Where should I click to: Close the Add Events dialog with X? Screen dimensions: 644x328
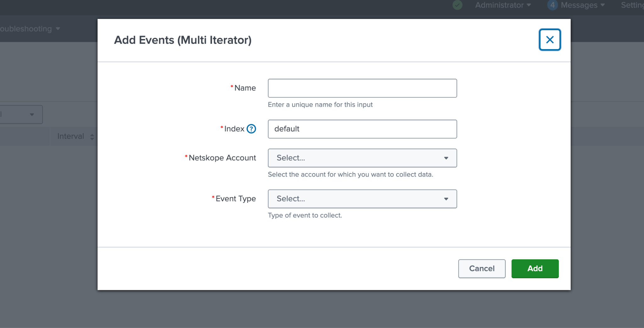coord(550,40)
